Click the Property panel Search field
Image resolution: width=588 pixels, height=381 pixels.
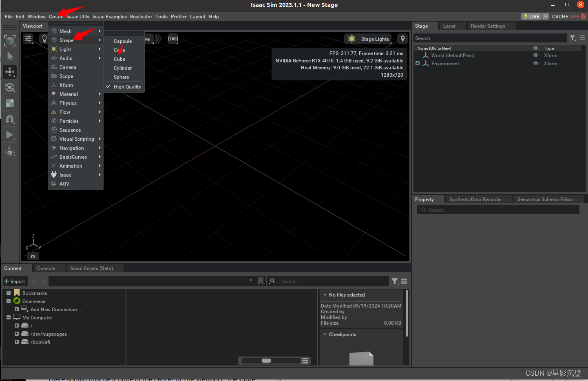tap(498, 210)
